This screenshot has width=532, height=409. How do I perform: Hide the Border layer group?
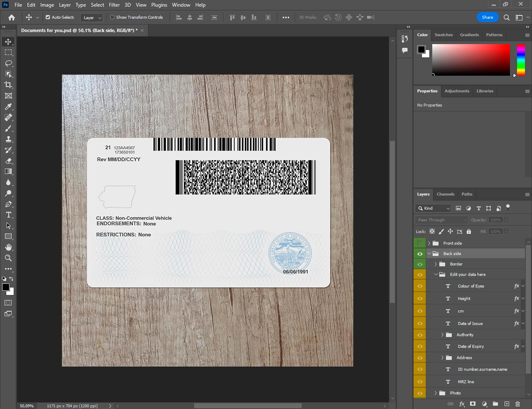coord(420,264)
